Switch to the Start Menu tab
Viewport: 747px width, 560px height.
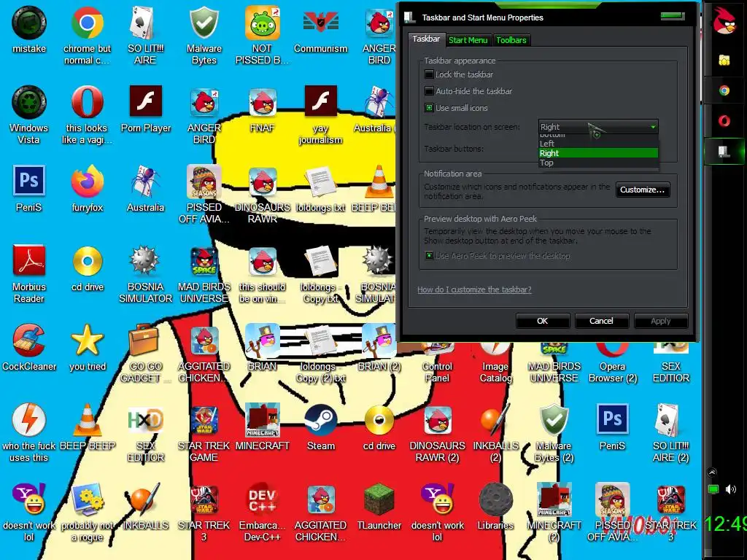(x=468, y=40)
